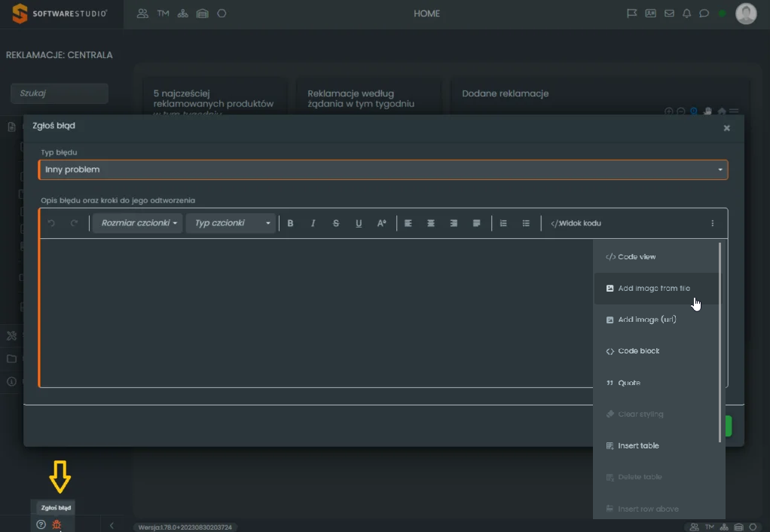
Task: Underline text with the U icon
Action: pos(359,223)
